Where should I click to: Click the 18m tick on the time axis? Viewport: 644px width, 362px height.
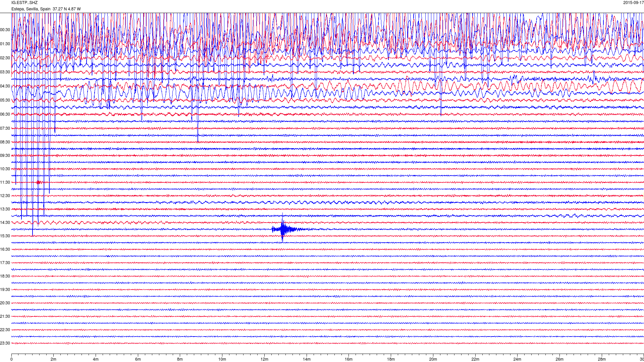391,359
